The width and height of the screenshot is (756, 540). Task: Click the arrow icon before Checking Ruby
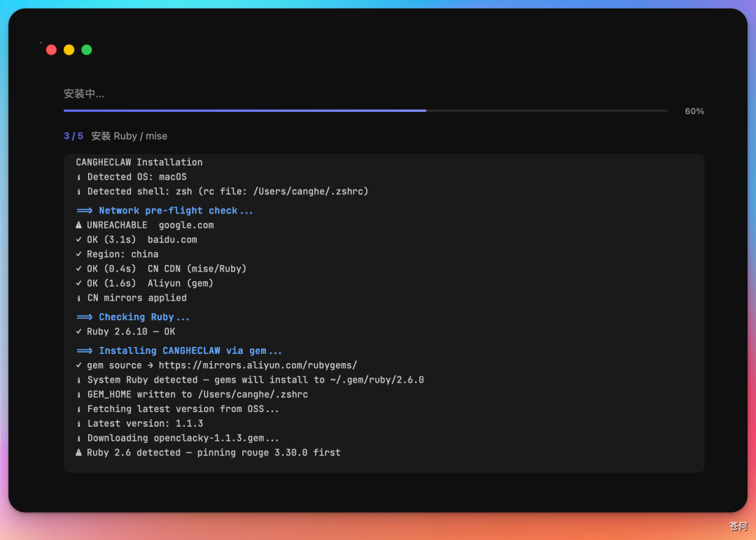coord(85,317)
